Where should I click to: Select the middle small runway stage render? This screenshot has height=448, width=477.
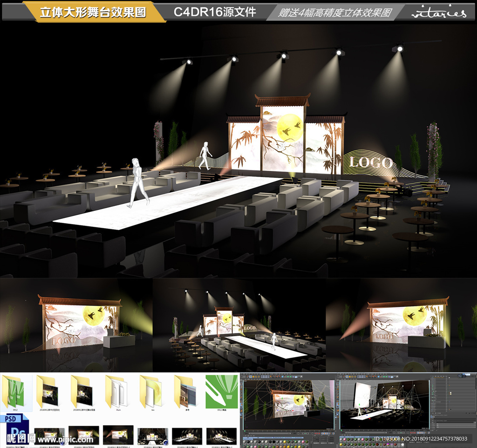[238, 325]
